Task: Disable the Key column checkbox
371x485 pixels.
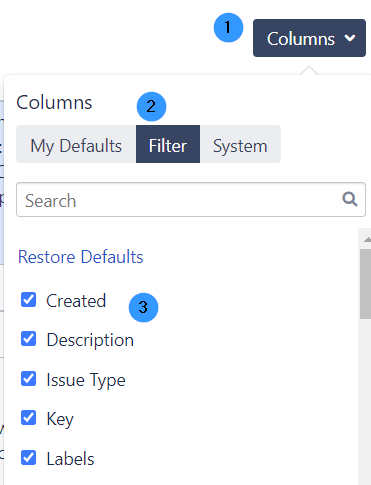Action: (x=29, y=418)
